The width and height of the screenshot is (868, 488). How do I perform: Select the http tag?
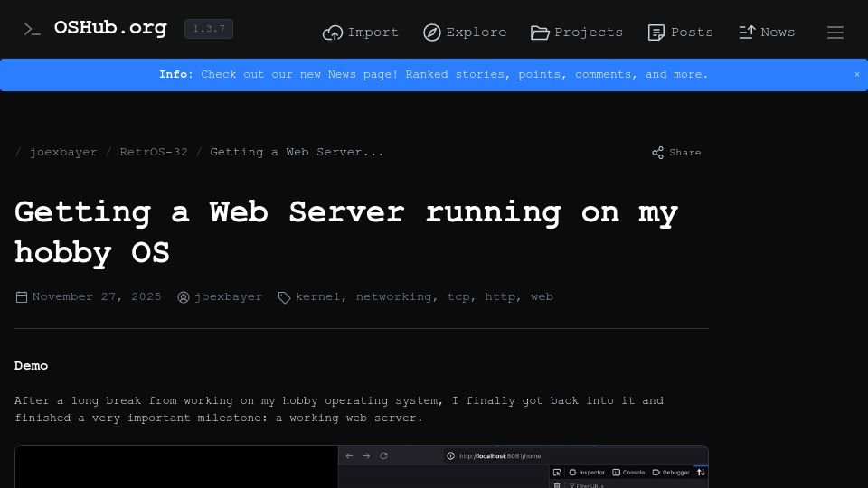[500, 297]
